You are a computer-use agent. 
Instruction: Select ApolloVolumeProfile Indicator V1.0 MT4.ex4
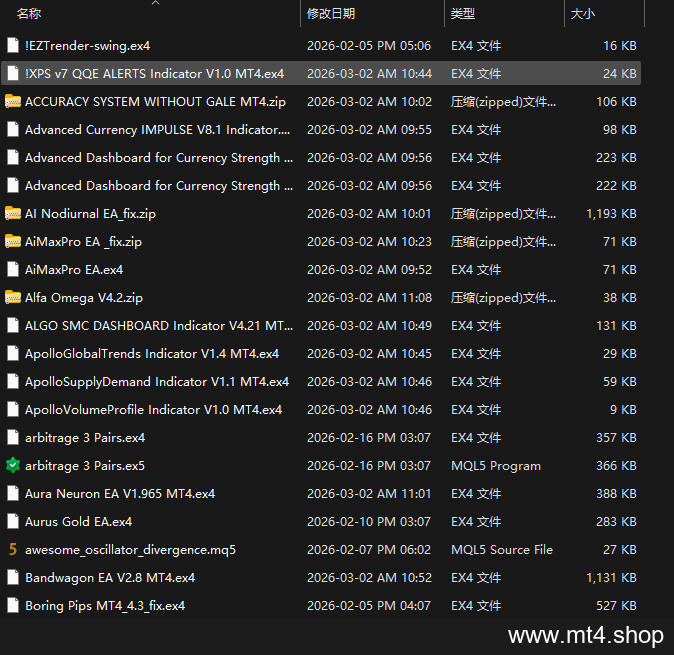pyautogui.click(x=153, y=409)
